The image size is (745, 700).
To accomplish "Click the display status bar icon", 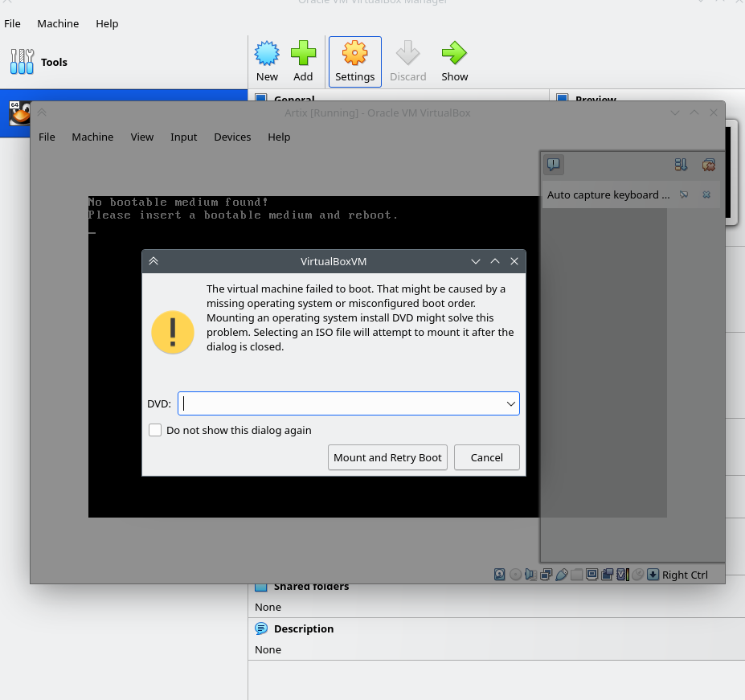I will [x=591, y=575].
